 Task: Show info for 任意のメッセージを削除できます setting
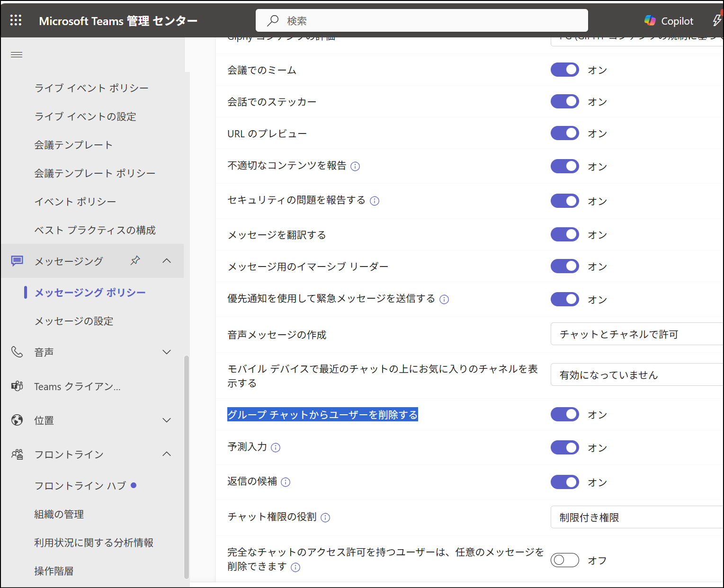point(295,567)
